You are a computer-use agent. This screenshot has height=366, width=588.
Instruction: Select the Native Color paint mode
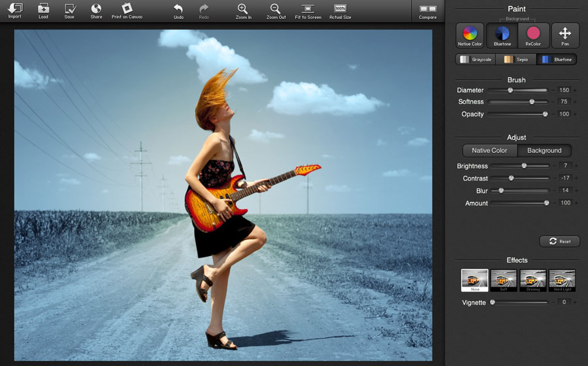tap(470, 35)
